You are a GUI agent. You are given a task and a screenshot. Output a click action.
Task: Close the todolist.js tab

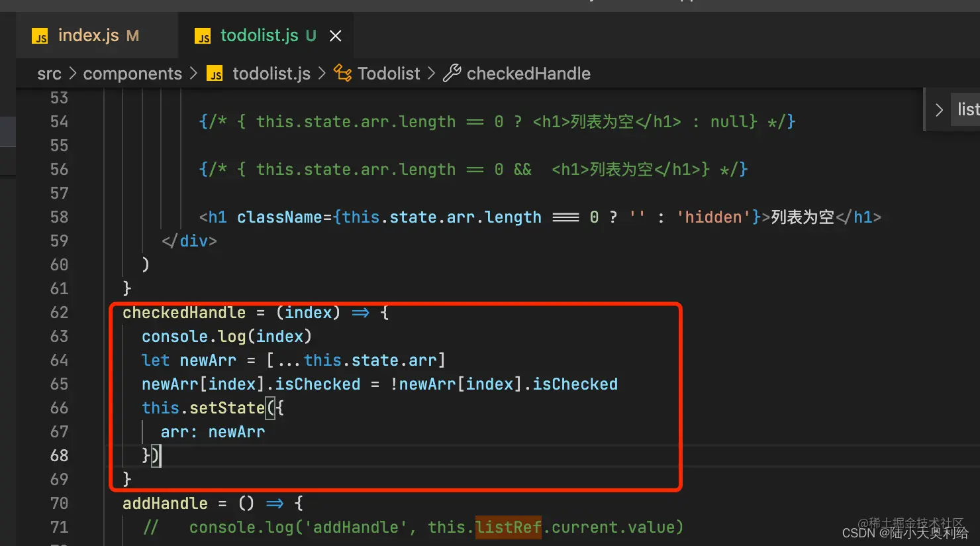click(x=336, y=36)
